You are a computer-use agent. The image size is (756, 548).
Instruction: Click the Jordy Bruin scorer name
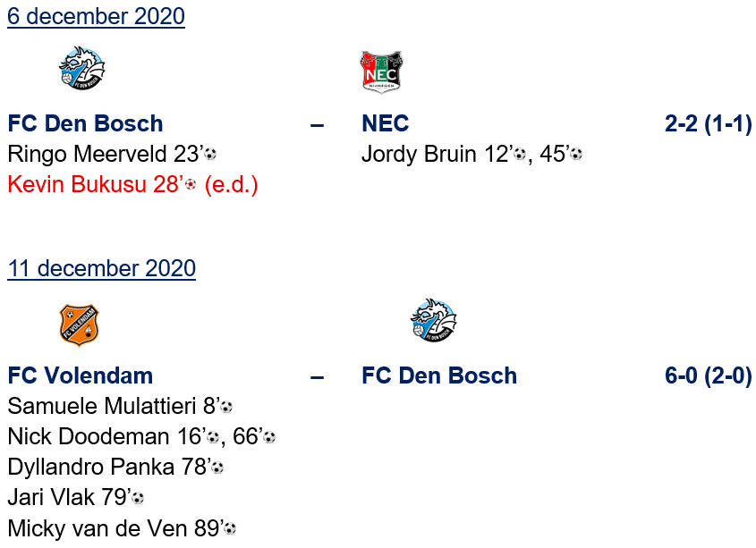pyautogui.click(x=419, y=155)
